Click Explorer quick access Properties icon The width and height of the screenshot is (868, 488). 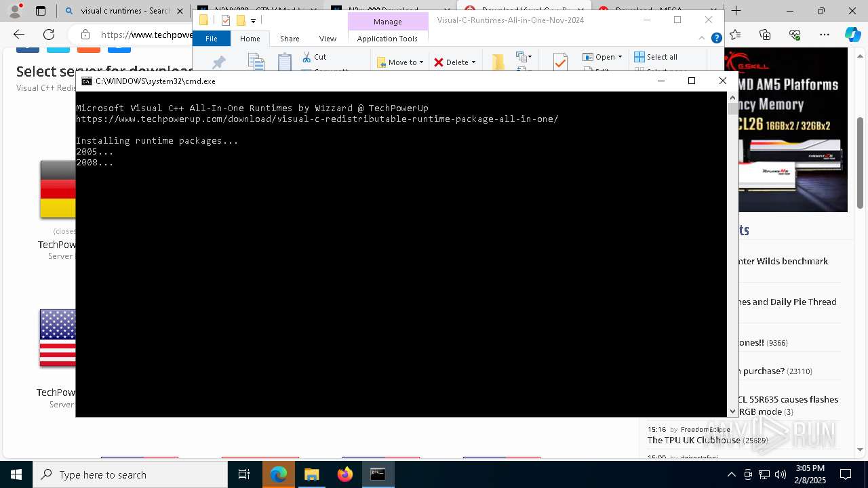click(x=226, y=20)
